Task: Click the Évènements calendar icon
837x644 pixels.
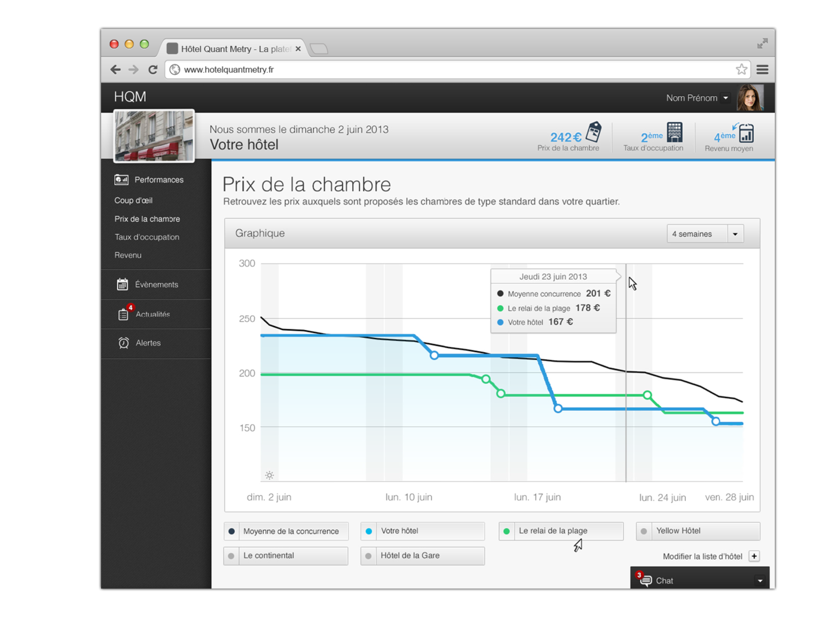Action: click(x=123, y=284)
